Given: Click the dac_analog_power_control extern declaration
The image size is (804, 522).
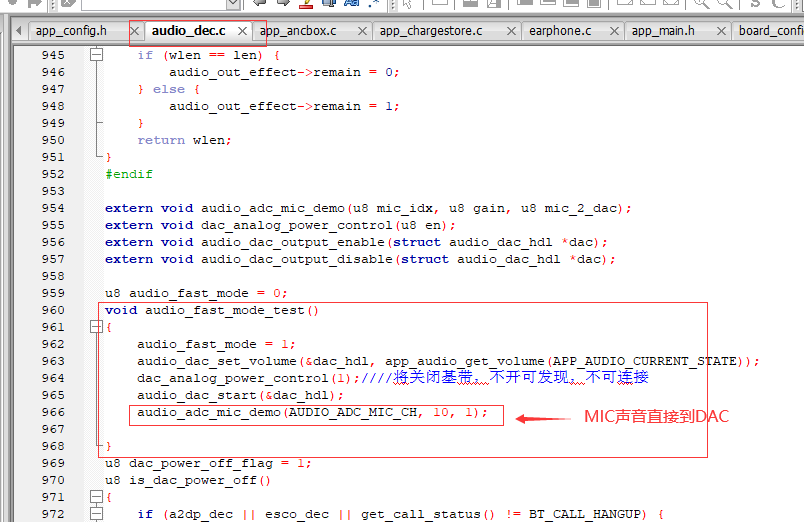Looking at the screenshot, I should coord(280,225).
